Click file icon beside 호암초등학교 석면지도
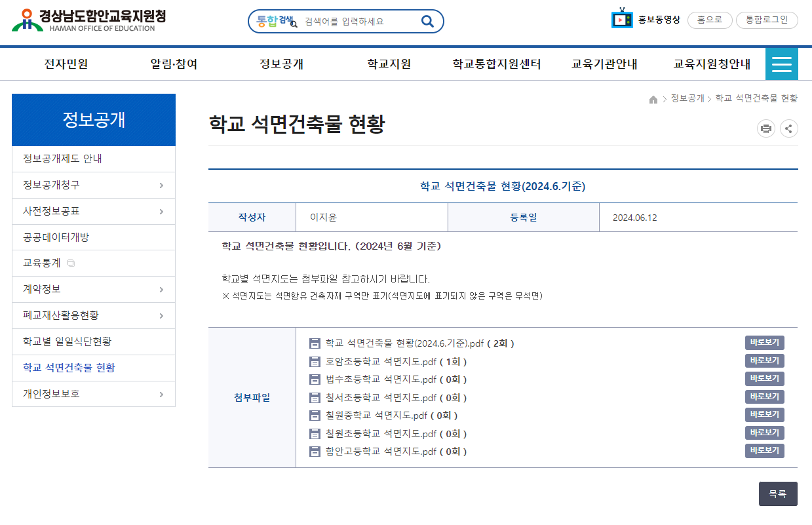 (x=315, y=361)
